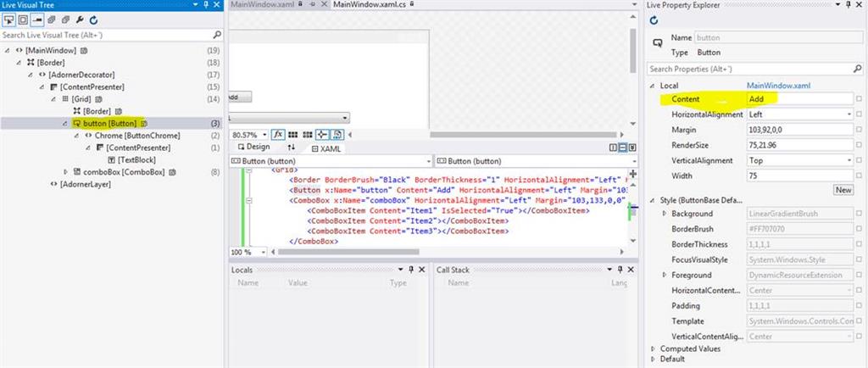Image resolution: width=868 pixels, height=368 pixels.
Task: Open the Call Stack panel options menu arrow
Action: click(x=610, y=270)
